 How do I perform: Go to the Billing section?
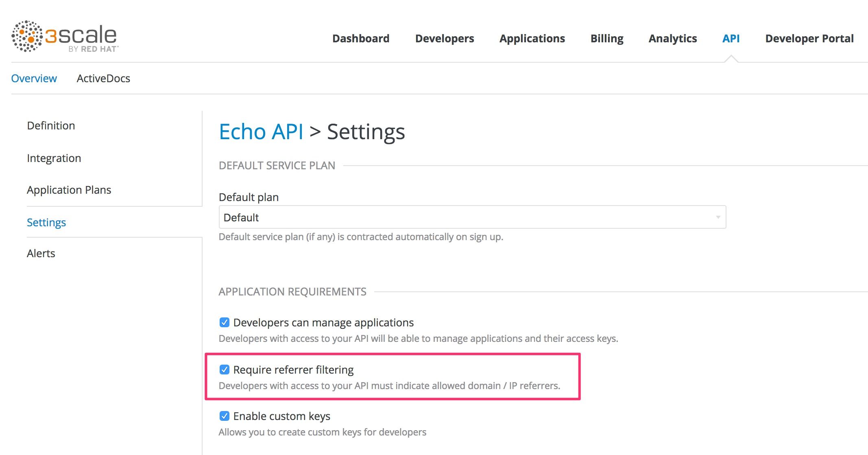coord(606,38)
